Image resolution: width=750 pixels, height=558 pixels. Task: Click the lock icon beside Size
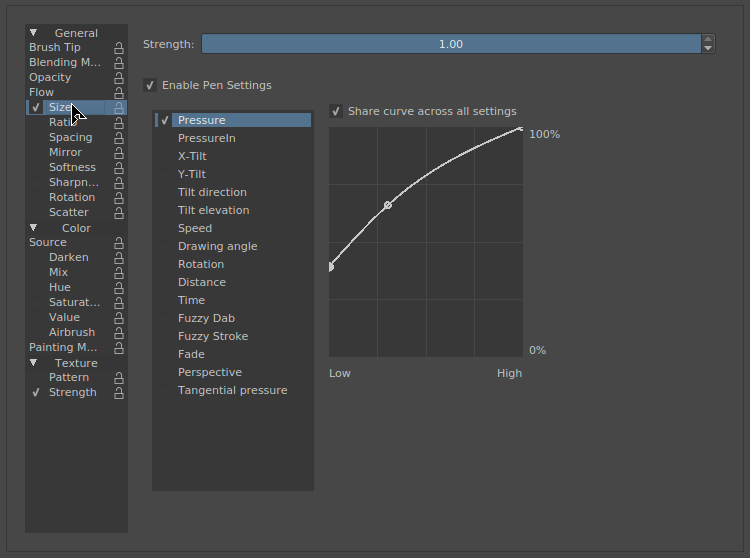tap(119, 108)
